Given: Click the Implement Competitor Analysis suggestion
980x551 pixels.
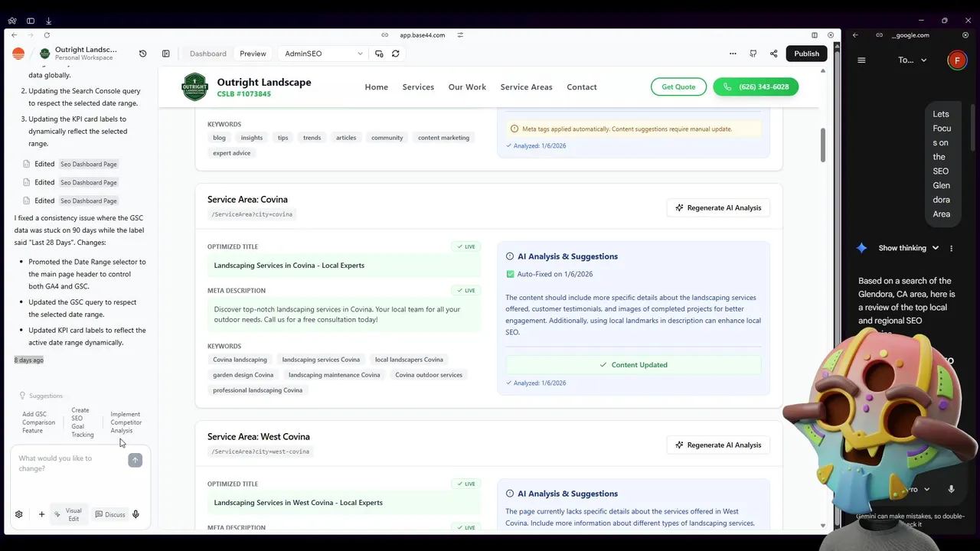Looking at the screenshot, I should pos(126,422).
